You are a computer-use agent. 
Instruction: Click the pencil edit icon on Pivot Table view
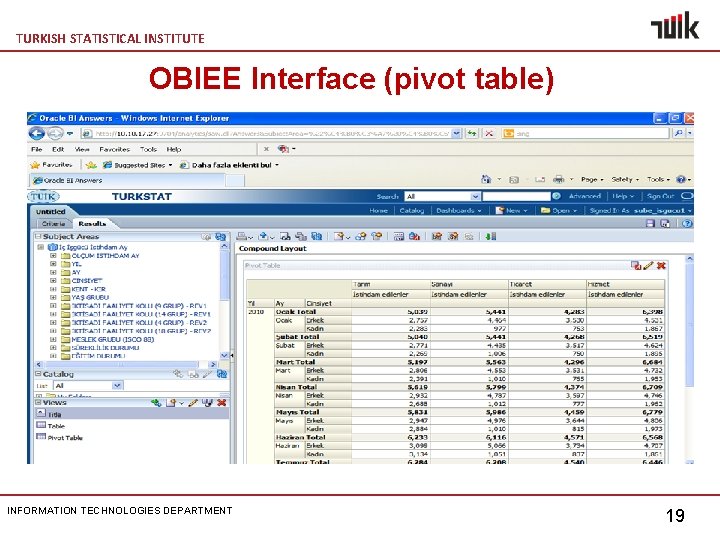coord(648,265)
